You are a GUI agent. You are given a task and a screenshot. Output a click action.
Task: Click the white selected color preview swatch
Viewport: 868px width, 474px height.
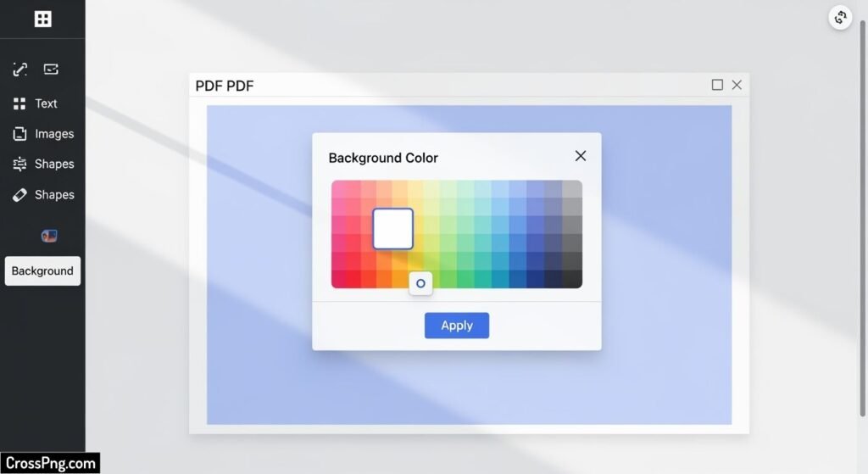tap(393, 229)
